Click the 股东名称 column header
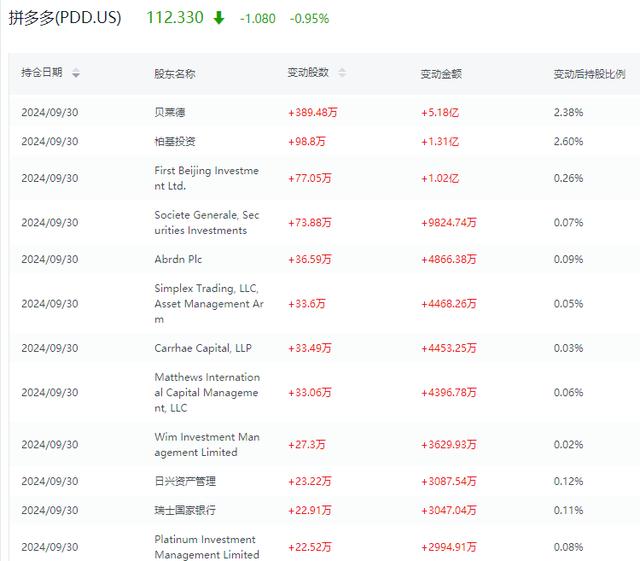This screenshot has width=640, height=561. (x=175, y=74)
